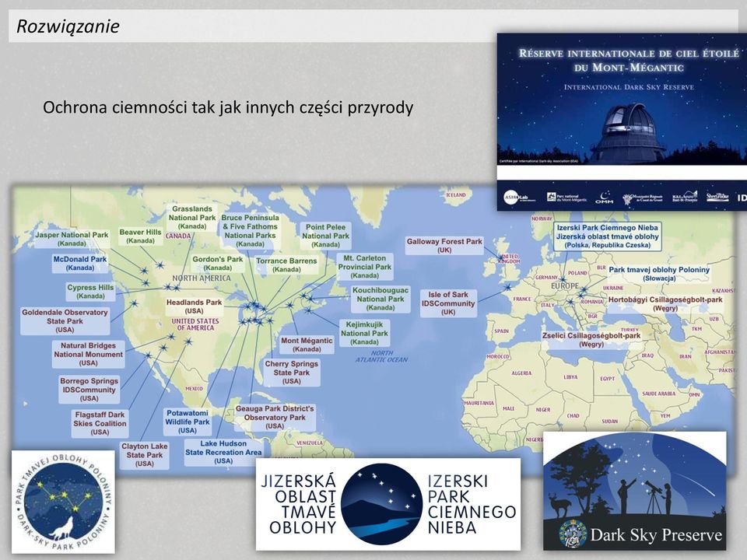
Task: Click the Point Pelee National Park label
Action: (x=325, y=236)
